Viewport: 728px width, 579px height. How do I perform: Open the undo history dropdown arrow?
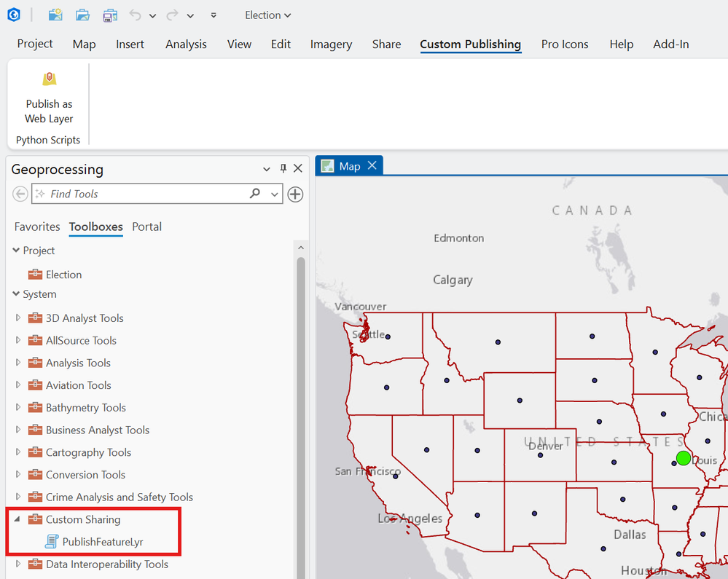coord(152,16)
